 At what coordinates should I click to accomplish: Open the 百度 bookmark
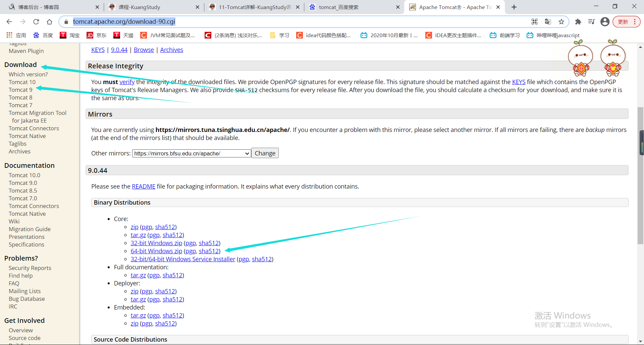click(43, 35)
